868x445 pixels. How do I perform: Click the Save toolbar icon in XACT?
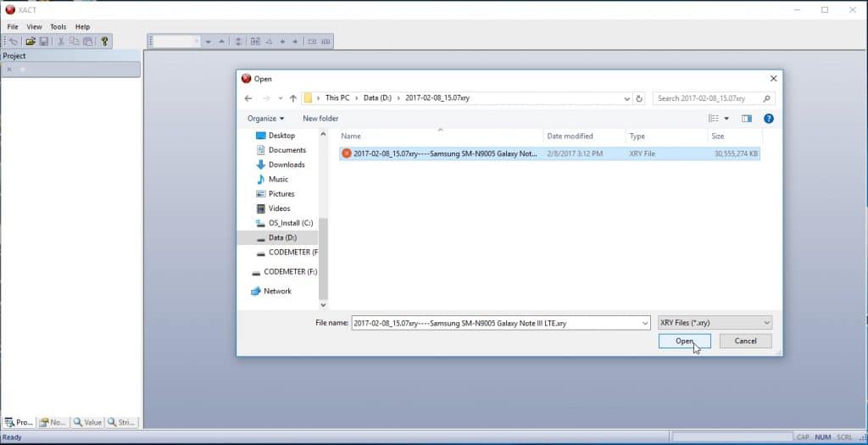click(x=44, y=42)
